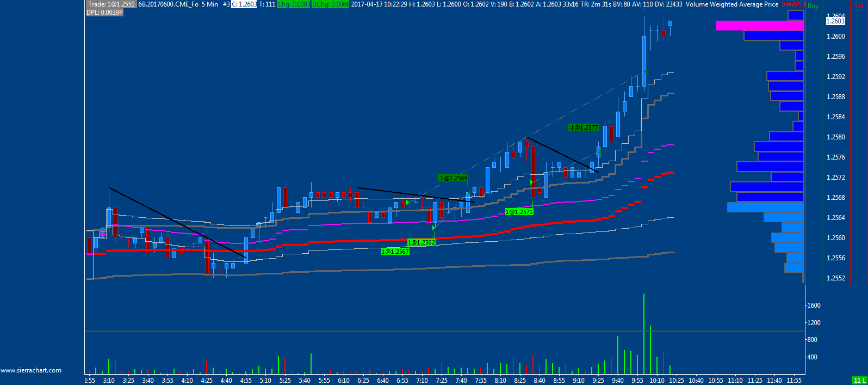This screenshot has width=868, height=385.
Task: Click the Trade: 1@1.2551 header label
Action: pos(111,4)
